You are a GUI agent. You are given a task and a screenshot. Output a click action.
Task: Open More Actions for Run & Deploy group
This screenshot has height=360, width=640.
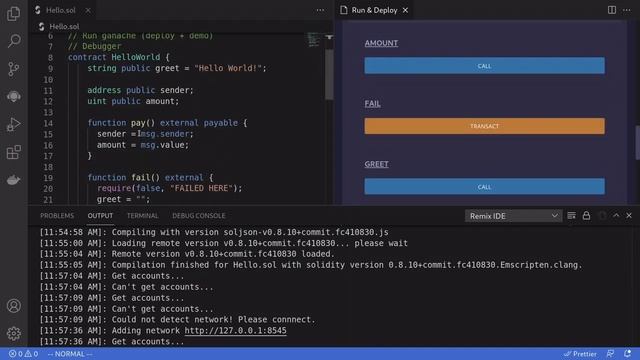point(627,10)
